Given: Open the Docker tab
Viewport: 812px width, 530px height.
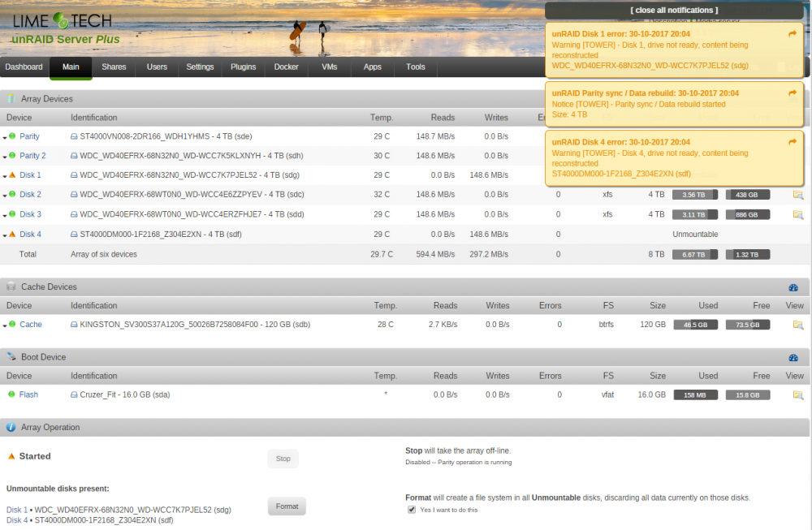Looking at the screenshot, I should [x=286, y=67].
